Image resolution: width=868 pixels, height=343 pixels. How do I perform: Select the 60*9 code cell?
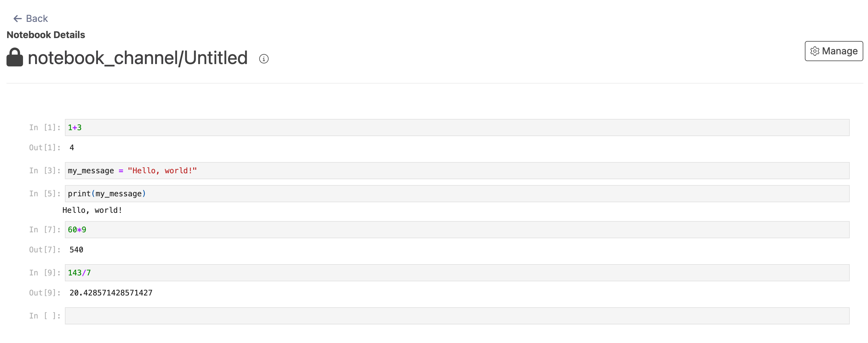(x=457, y=230)
